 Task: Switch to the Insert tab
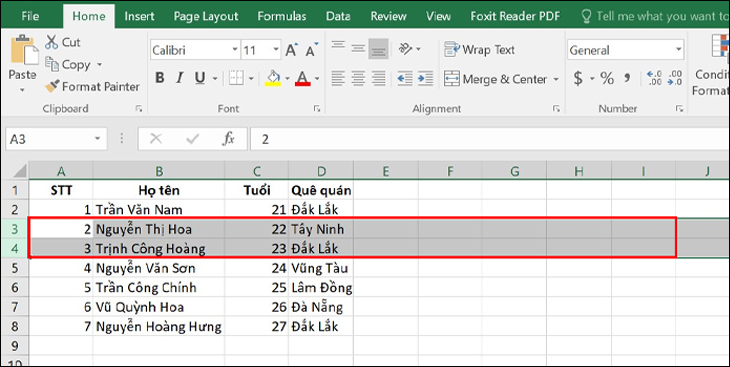(140, 16)
